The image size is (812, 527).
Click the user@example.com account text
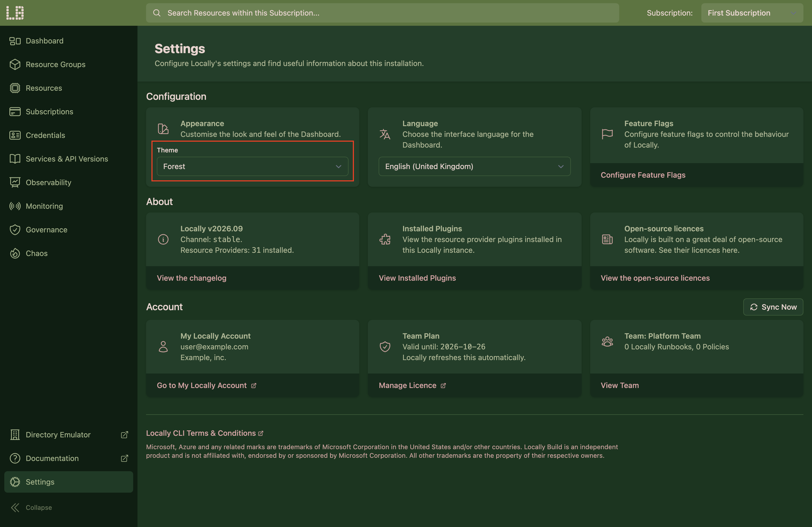214,347
